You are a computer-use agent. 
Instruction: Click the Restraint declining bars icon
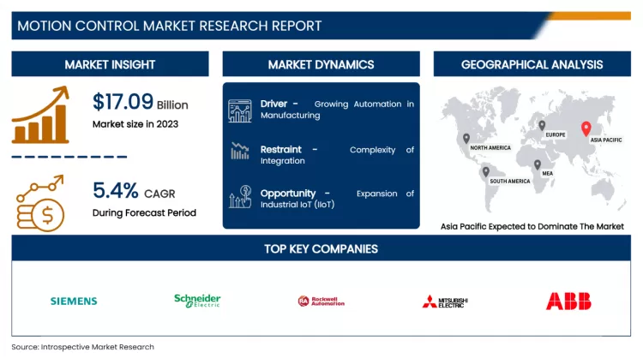tap(240, 151)
